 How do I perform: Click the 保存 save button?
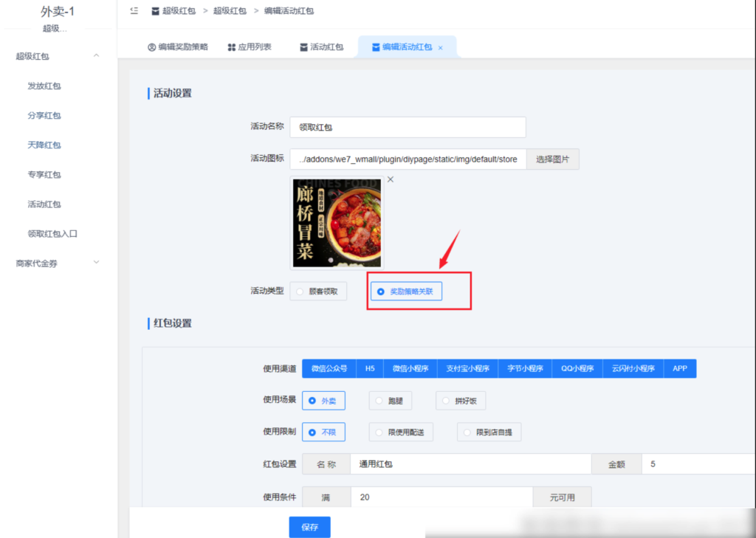(309, 527)
